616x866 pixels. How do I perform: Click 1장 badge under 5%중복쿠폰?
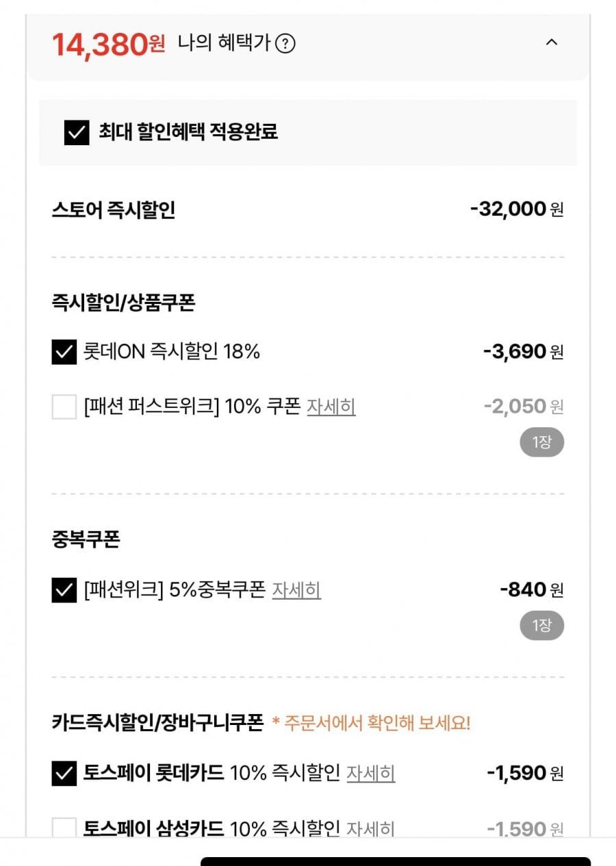[x=541, y=625]
